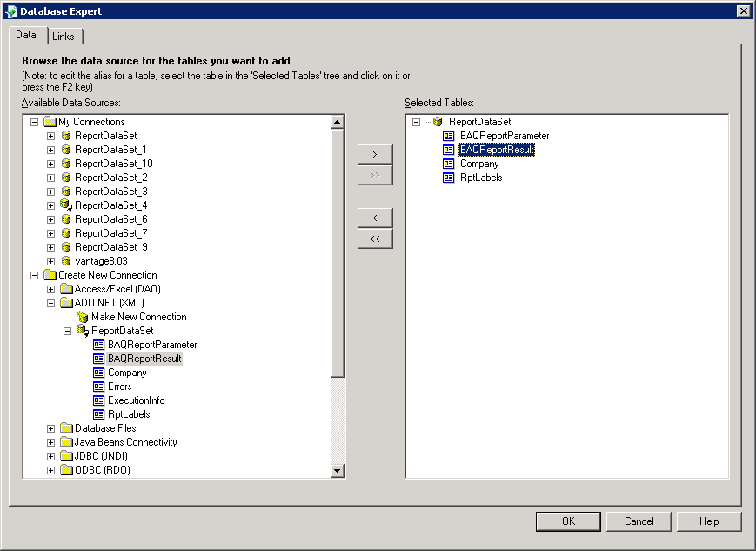The height and width of the screenshot is (551, 756).
Task: Select the ReportDataSet_1 label text
Action: (110, 150)
